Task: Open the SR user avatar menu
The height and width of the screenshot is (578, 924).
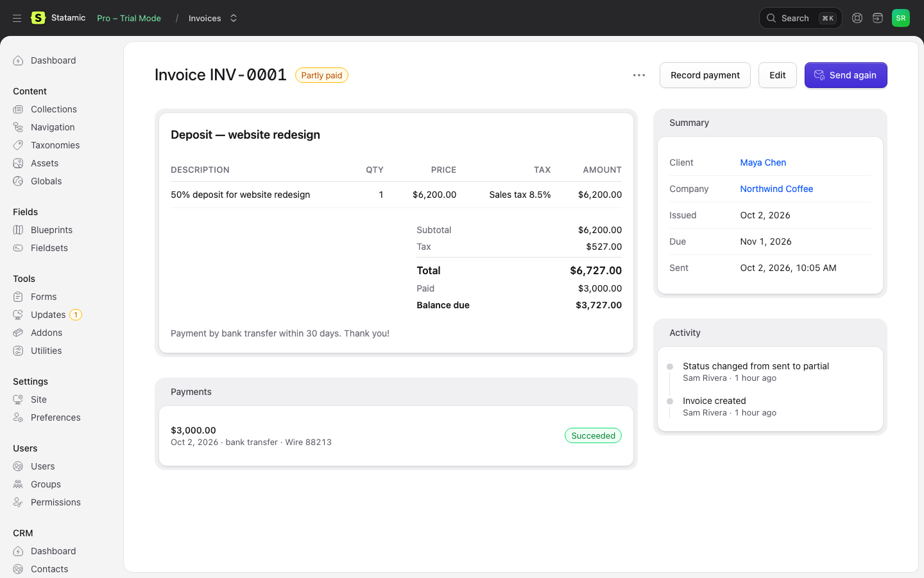Action: (901, 18)
